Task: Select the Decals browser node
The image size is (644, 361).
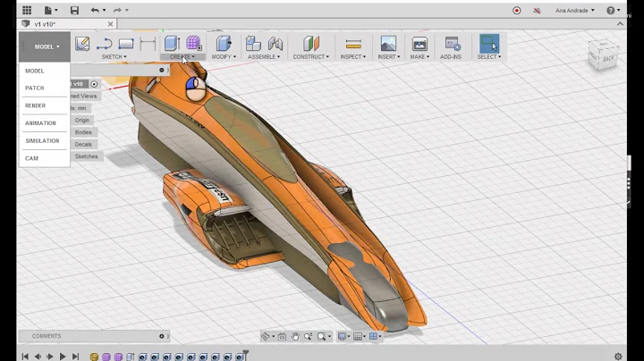Action: pyautogui.click(x=83, y=145)
